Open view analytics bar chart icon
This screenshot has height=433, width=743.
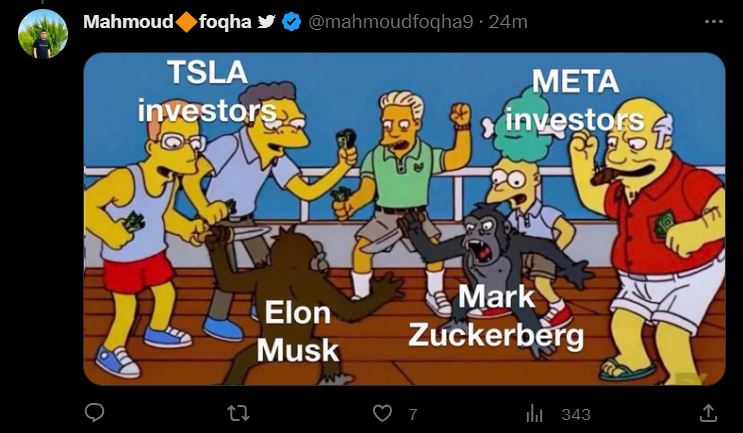(534, 414)
